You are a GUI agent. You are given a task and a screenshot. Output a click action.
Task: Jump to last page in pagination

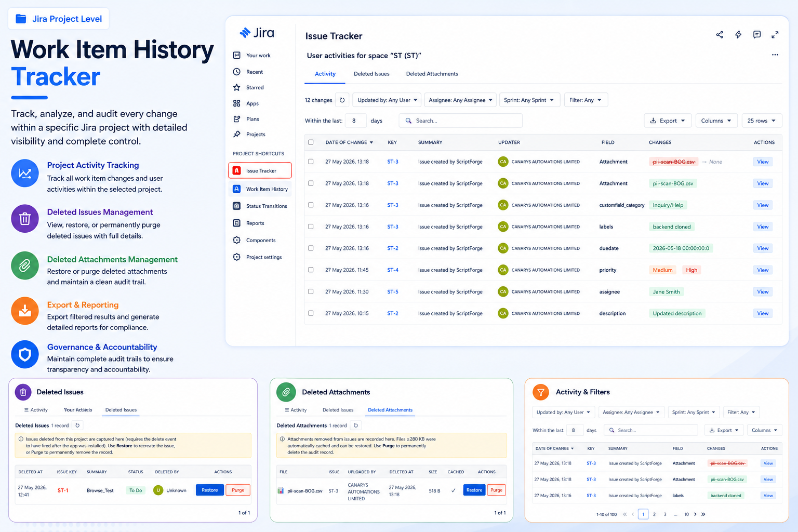(703, 514)
